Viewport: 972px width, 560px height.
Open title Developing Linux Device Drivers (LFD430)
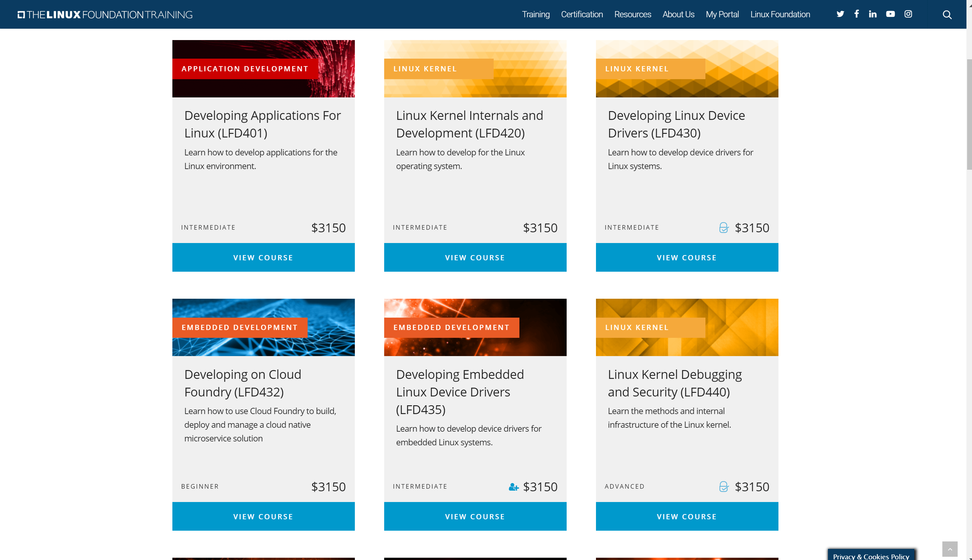pos(676,124)
